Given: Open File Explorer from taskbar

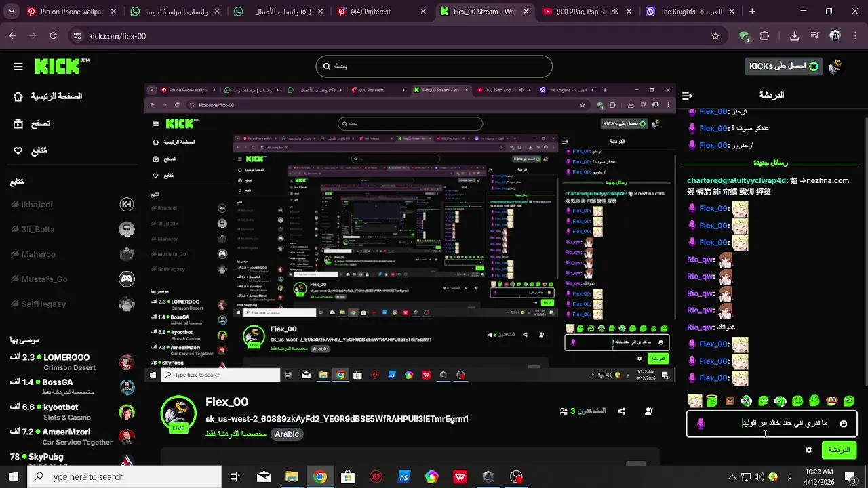Looking at the screenshot, I should click(x=292, y=477).
